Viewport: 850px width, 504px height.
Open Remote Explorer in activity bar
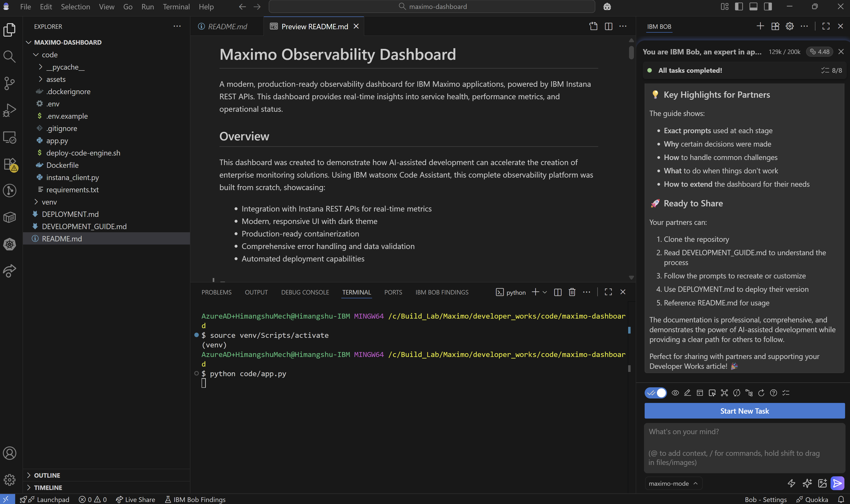pyautogui.click(x=10, y=137)
